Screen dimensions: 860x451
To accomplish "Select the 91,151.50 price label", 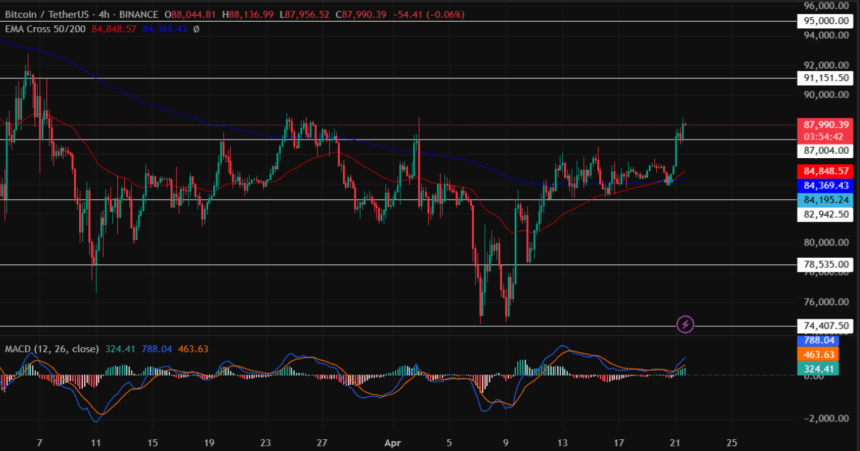I will pyautogui.click(x=825, y=78).
